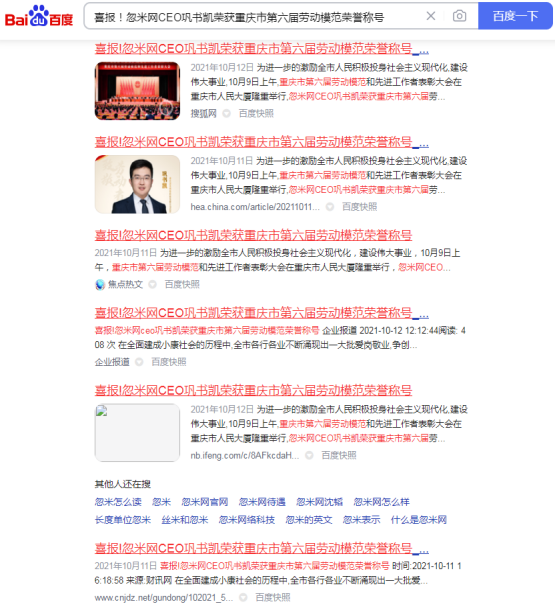The height and width of the screenshot is (611, 555).
Task: Open the conference hall thumbnail
Action: pos(137,90)
